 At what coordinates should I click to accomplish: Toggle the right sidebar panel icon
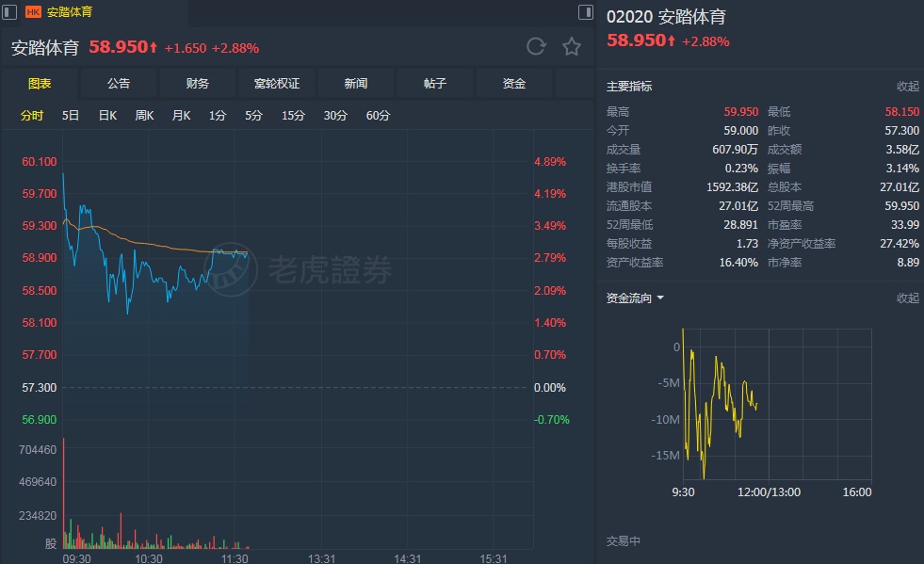click(584, 12)
